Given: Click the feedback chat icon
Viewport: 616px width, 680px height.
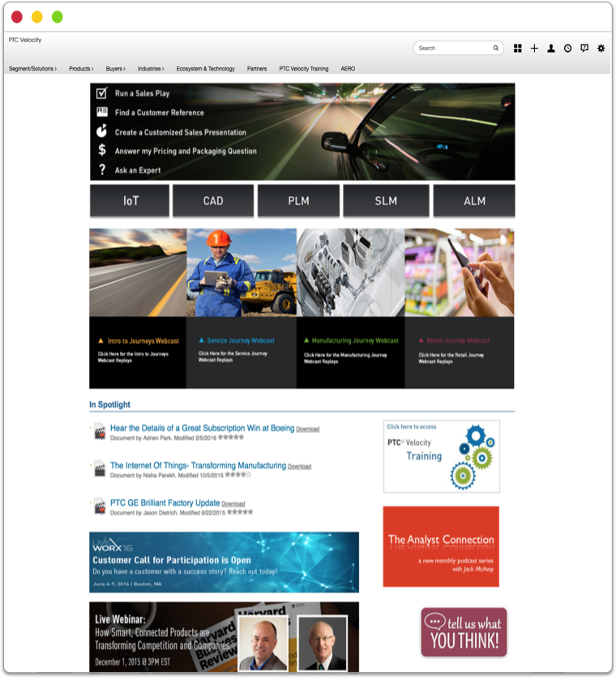Looking at the screenshot, I should click(584, 48).
